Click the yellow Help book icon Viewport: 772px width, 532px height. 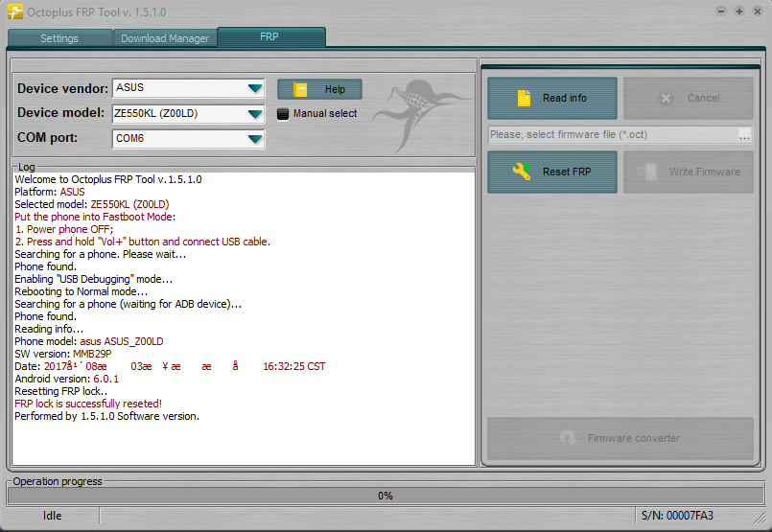point(300,89)
